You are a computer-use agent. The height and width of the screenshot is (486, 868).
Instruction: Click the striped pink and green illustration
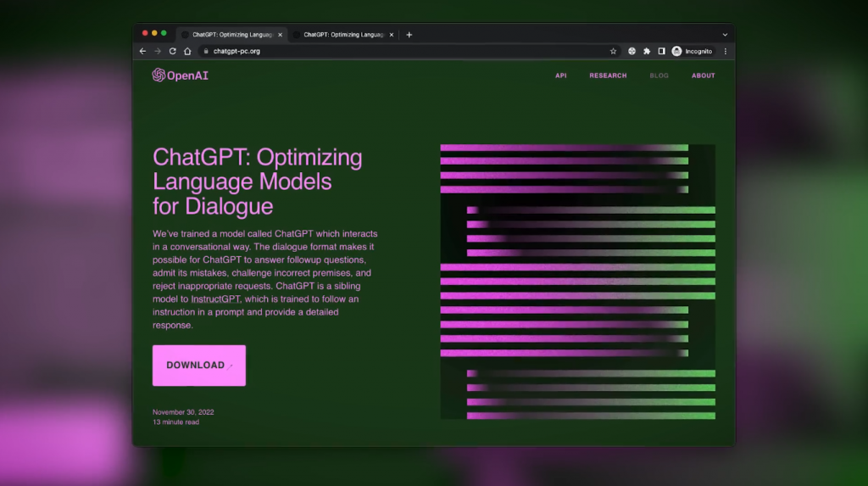[x=577, y=282]
